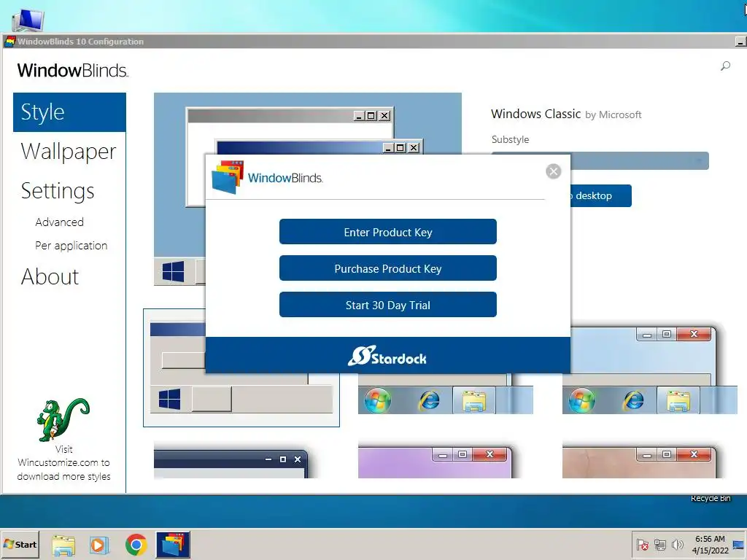The width and height of the screenshot is (747, 560).
Task: Click Enter Product Key button
Action: tap(388, 232)
